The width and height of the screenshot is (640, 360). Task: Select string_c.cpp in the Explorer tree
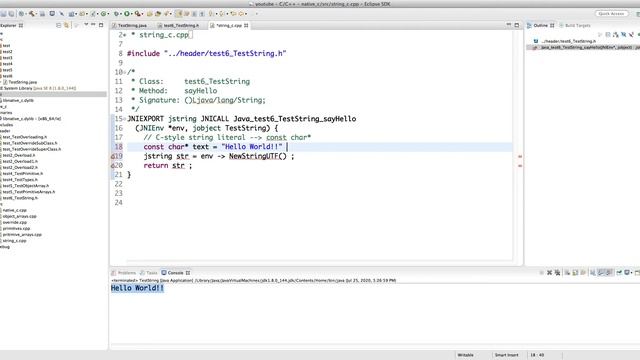coord(14,241)
